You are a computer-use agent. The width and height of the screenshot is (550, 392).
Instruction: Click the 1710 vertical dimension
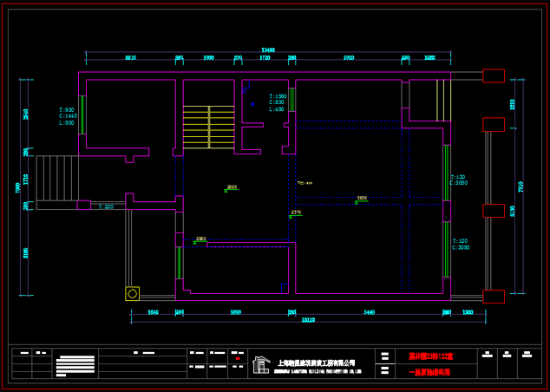[26, 180]
